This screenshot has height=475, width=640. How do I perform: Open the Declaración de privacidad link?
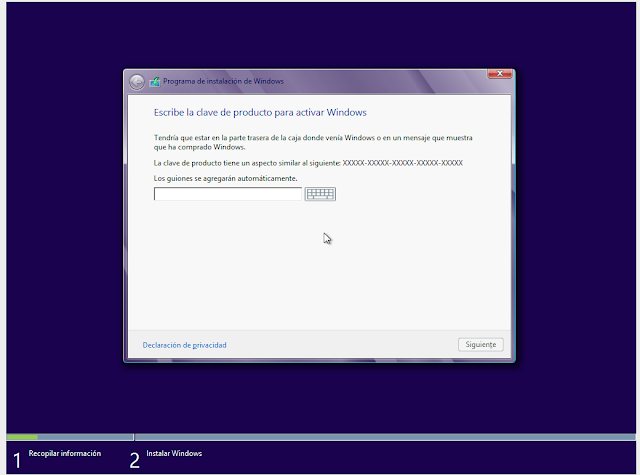pos(184,345)
